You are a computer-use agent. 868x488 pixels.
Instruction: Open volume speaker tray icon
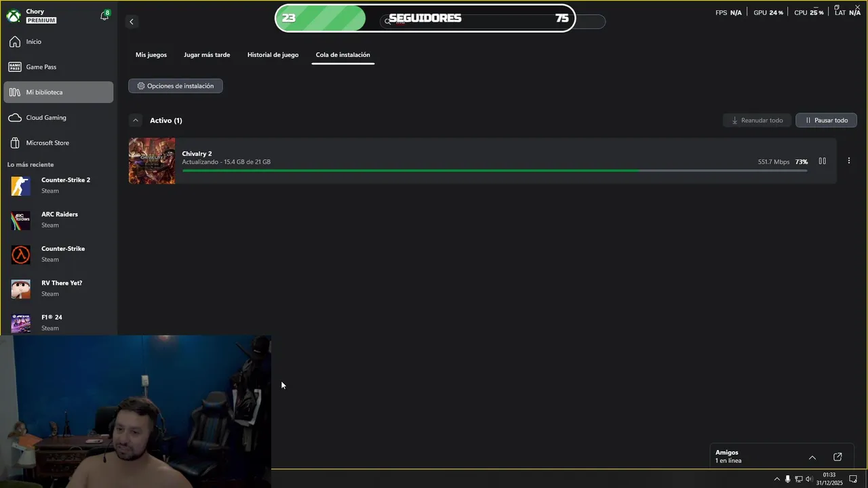[x=809, y=479]
